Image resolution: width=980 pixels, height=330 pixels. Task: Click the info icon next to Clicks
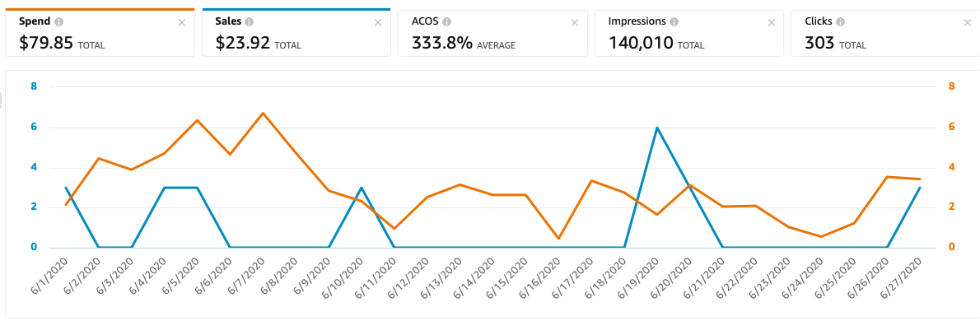(x=839, y=22)
